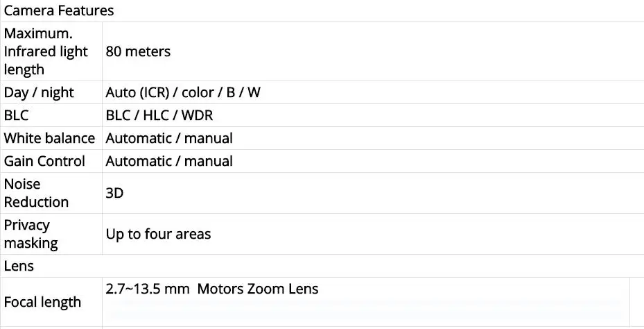This screenshot has height=329, width=644.
Task: Click Gain Control Automatic / manual value
Action: pyautogui.click(x=169, y=161)
